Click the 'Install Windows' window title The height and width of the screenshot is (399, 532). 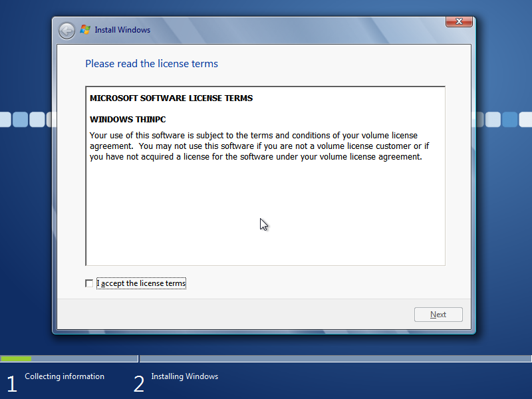[122, 30]
